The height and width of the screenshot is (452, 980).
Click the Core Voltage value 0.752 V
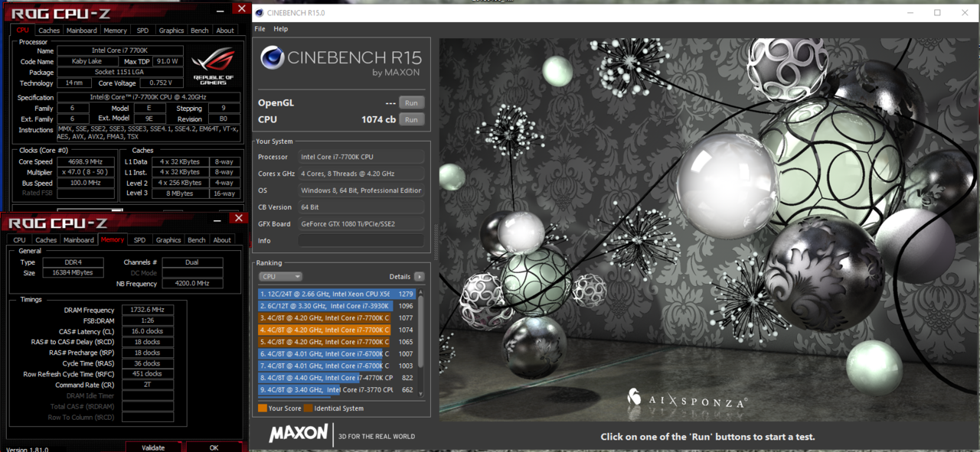[x=161, y=83]
